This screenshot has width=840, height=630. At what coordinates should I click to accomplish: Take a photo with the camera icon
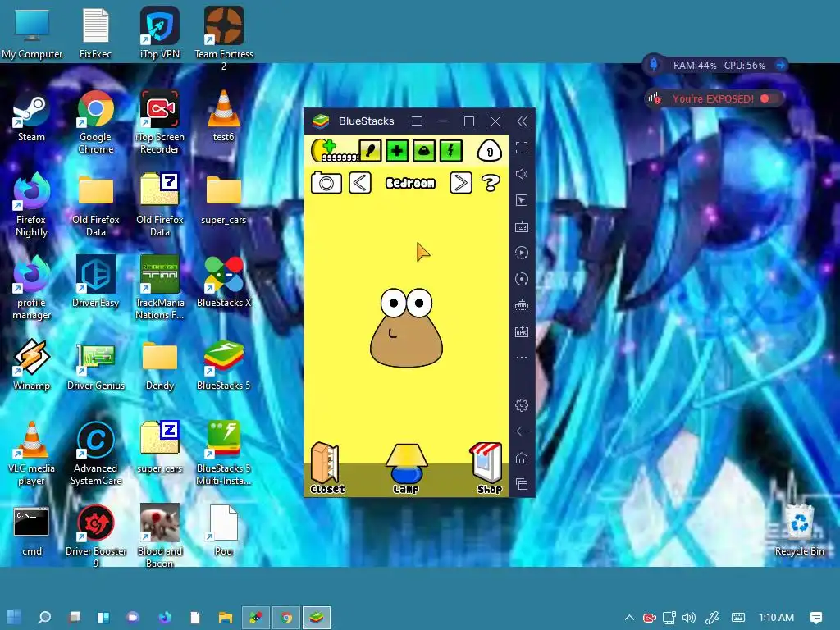point(326,183)
